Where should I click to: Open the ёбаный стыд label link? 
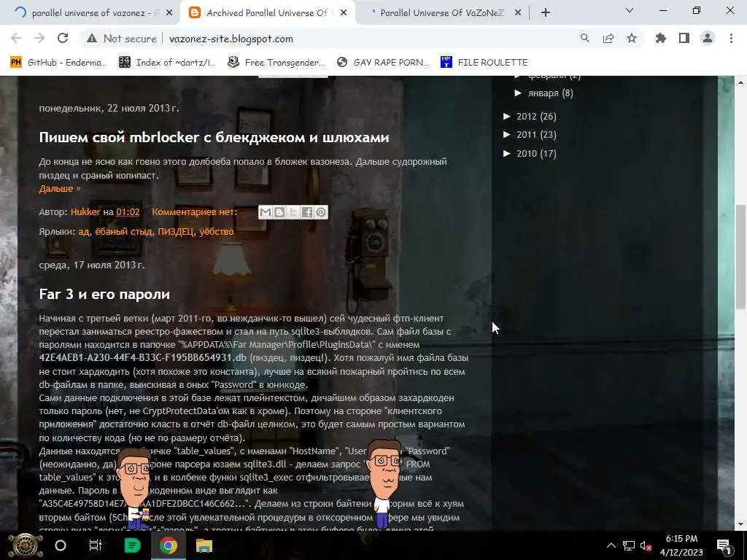click(123, 231)
